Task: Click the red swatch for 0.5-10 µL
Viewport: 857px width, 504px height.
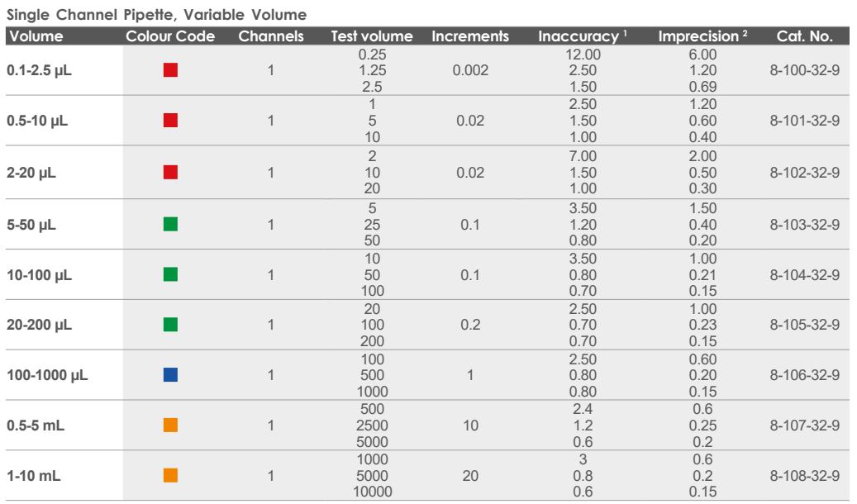Action: click(x=171, y=121)
